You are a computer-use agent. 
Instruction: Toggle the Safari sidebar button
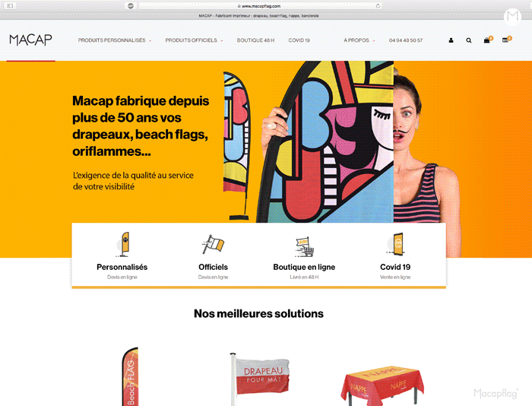tap(10, 6)
